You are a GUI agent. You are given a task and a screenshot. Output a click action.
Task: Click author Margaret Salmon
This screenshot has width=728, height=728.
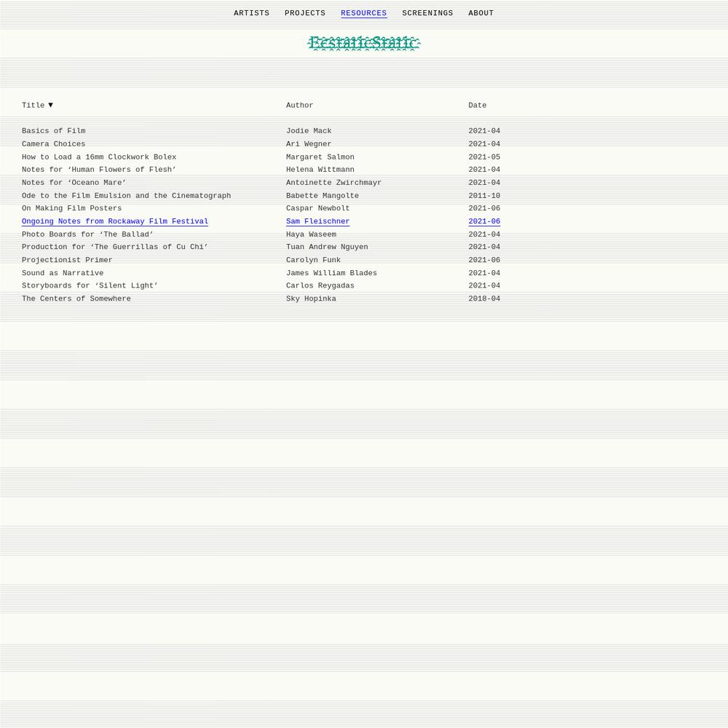pyautogui.click(x=320, y=157)
